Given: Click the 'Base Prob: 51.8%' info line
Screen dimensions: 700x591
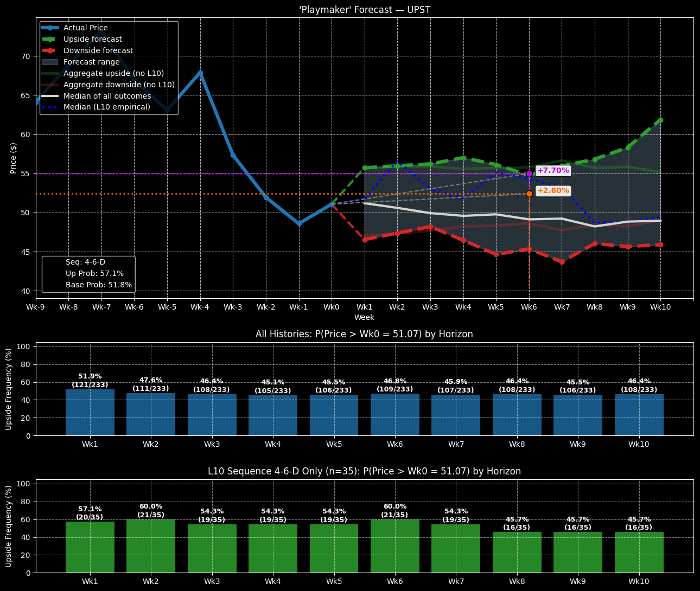Looking at the screenshot, I should coord(99,285).
